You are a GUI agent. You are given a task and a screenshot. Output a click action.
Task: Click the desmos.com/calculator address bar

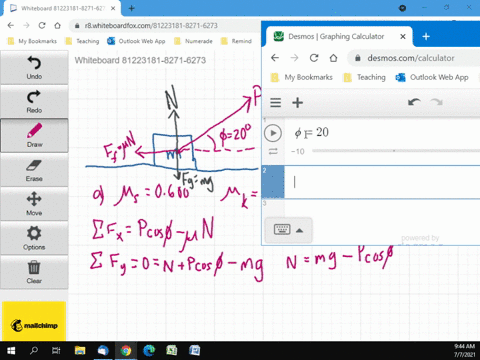[x=413, y=58]
